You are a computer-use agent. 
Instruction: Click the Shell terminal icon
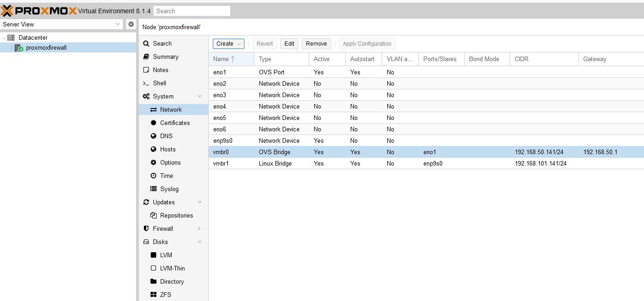146,83
